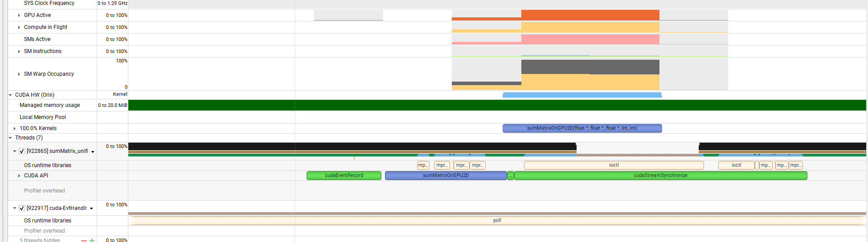Click the red minus icon beside hidden threads
This screenshot has height=242, width=868.
click(x=84, y=240)
